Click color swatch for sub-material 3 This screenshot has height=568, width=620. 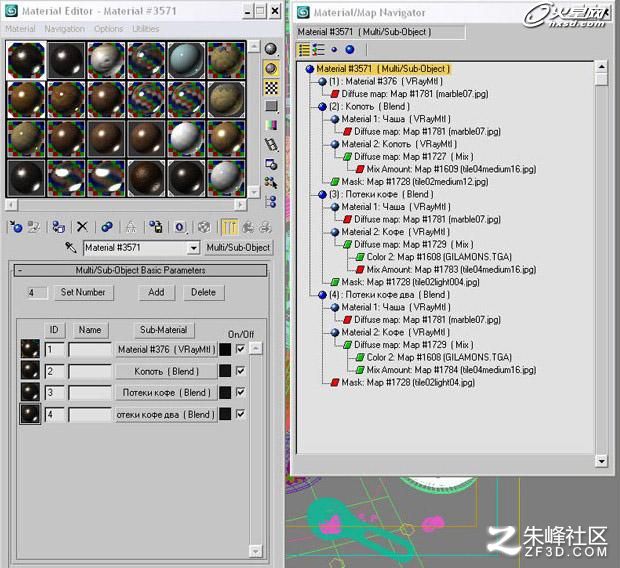coord(225,392)
